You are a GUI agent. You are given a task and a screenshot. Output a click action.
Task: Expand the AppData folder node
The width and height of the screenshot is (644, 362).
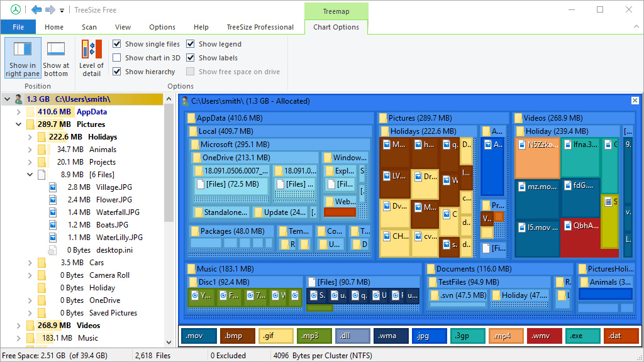(19, 112)
